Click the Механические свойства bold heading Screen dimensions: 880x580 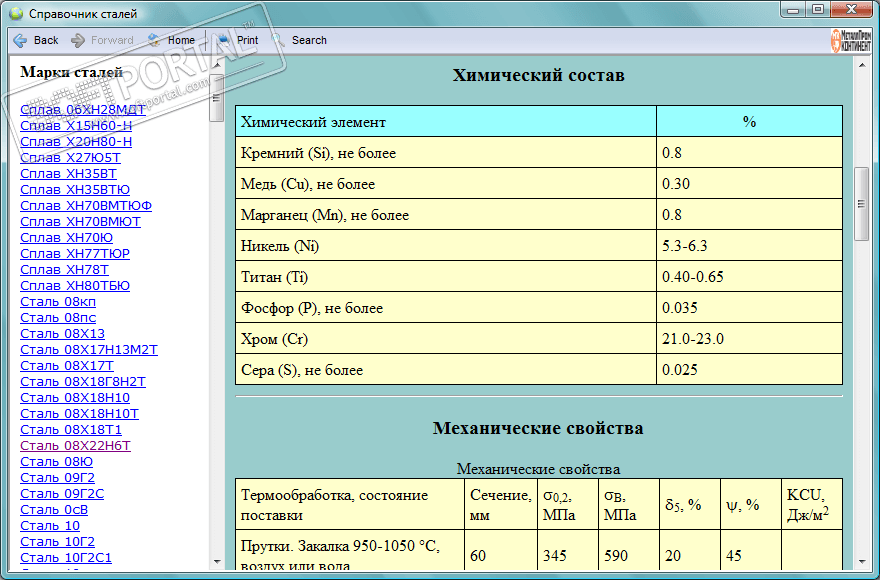[538, 428]
